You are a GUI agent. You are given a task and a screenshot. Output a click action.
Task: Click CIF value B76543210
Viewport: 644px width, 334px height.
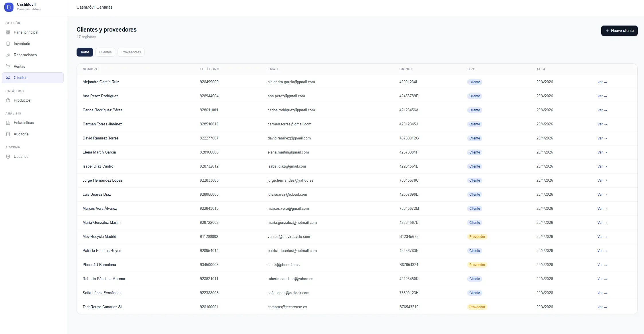coord(409,307)
